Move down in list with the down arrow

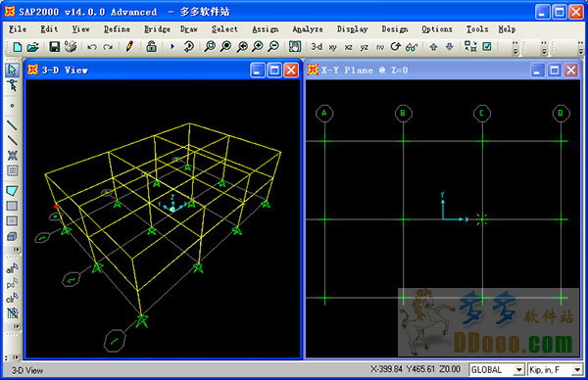(x=449, y=47)
